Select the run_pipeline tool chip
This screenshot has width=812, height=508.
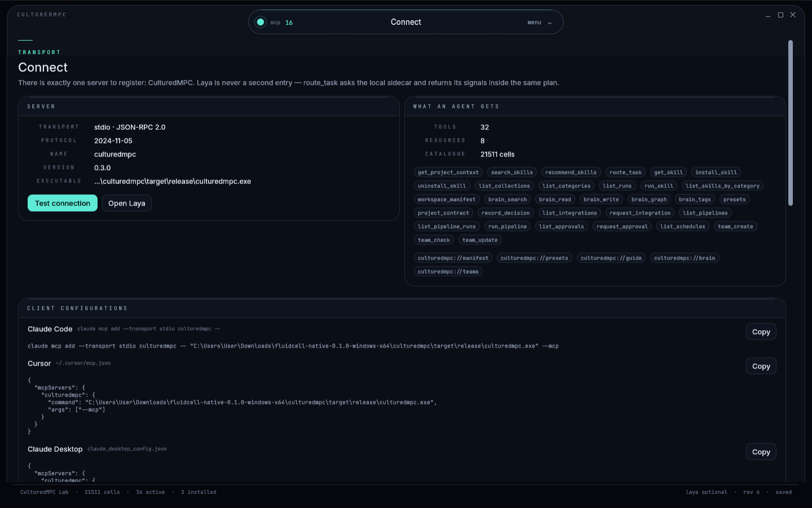(x=507, y=226)
